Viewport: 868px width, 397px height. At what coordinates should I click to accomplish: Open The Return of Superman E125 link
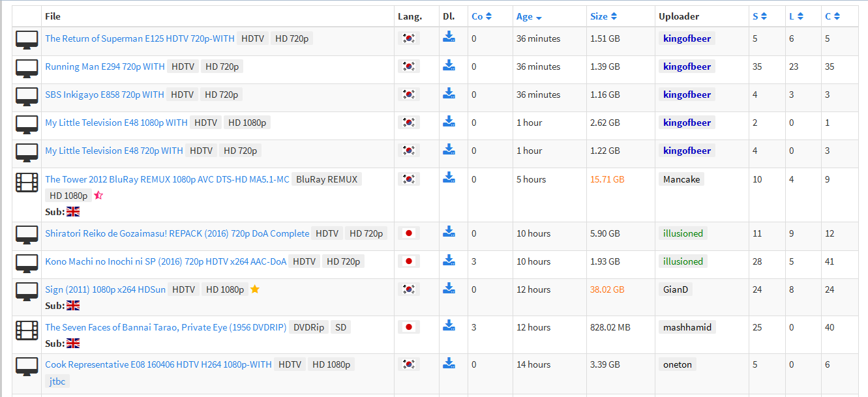coord(140,38)
